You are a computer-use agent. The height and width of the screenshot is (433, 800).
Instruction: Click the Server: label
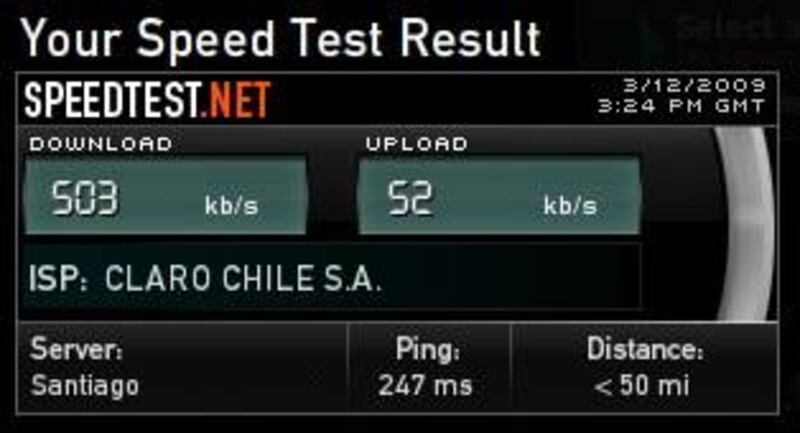76,349
